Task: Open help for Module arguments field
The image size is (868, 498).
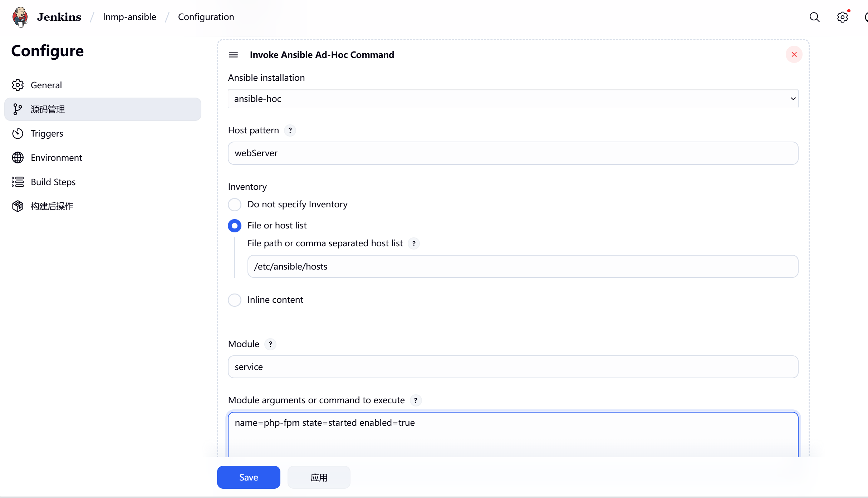Action: click(x=416, y=400)
